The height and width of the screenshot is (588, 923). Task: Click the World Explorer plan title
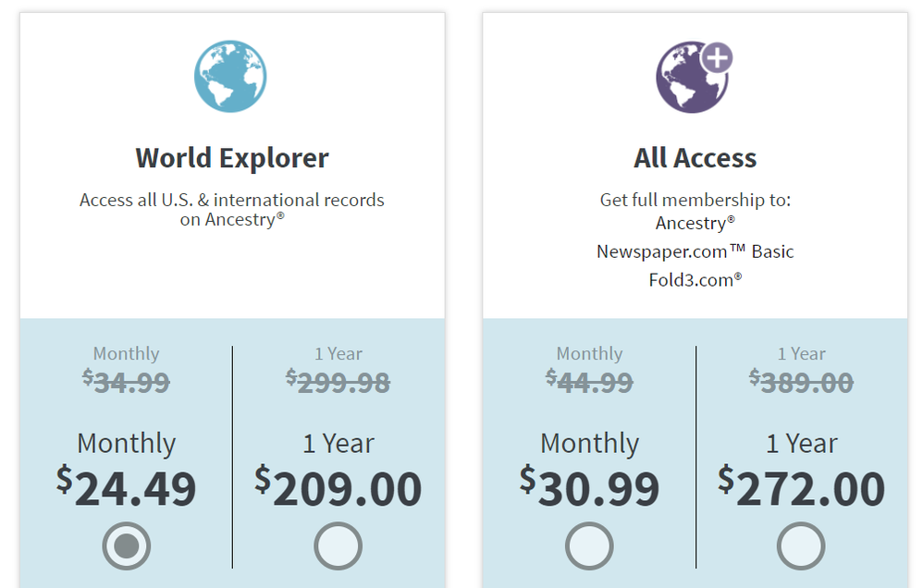[x=231, y=157]
